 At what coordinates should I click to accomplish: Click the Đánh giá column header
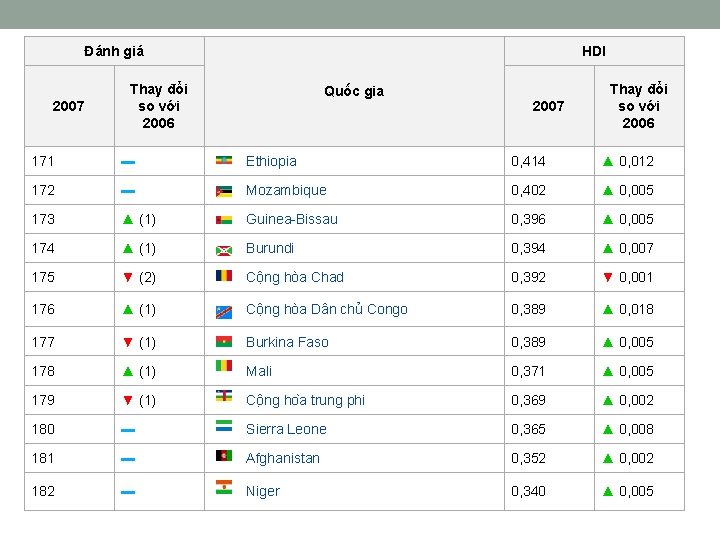coord(114,51)
